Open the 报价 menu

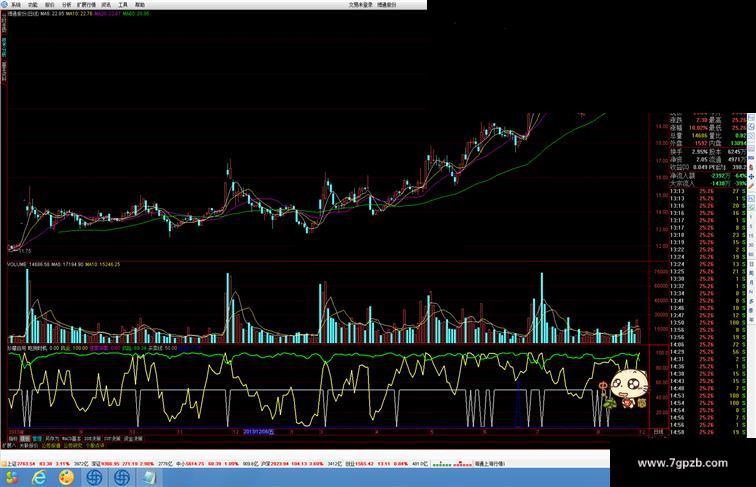pyautogui.click(x=50, y=4)
